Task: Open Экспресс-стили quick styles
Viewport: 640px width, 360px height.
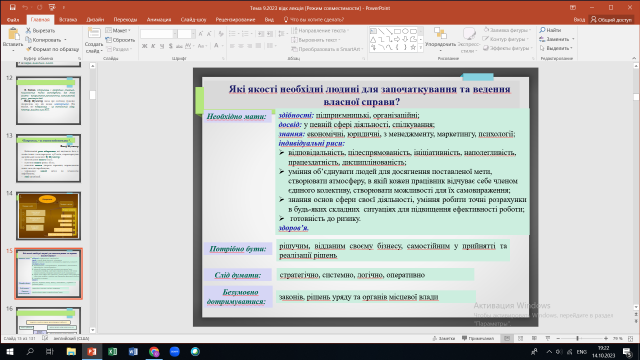Action: 469,40
